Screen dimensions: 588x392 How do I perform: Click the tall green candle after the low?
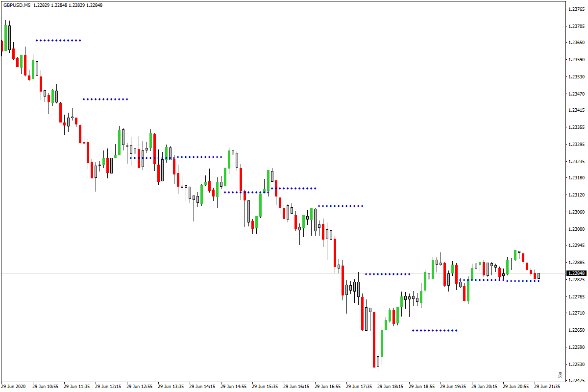click(382, 343)
